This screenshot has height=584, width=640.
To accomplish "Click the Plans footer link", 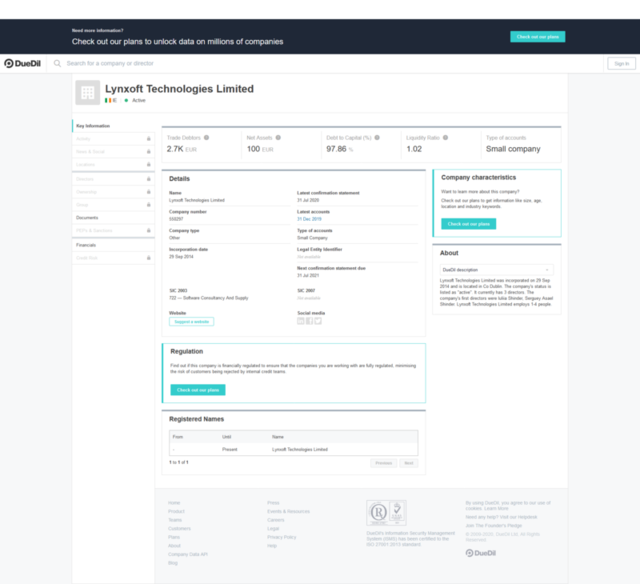I will coord(174,537).
